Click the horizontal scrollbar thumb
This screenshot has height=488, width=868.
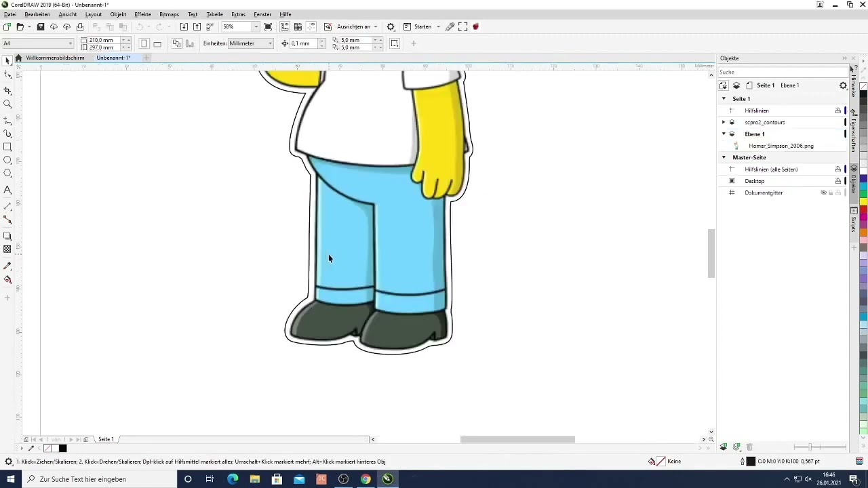tap(517, 439)
